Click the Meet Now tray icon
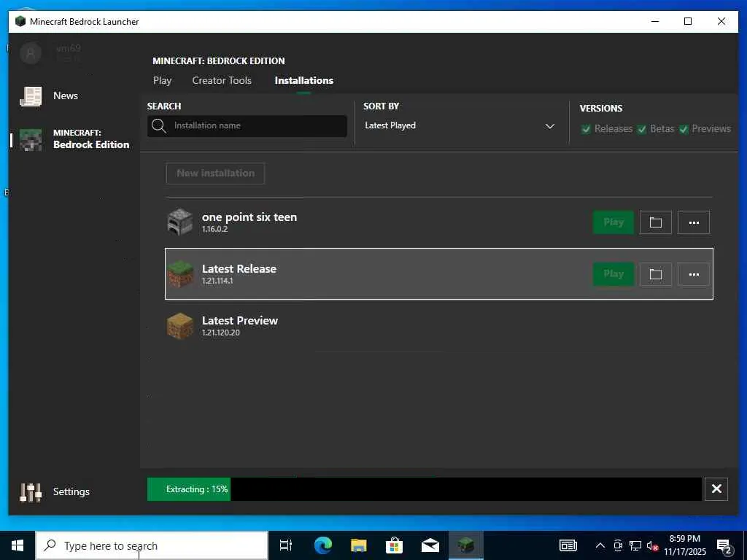 618,545
